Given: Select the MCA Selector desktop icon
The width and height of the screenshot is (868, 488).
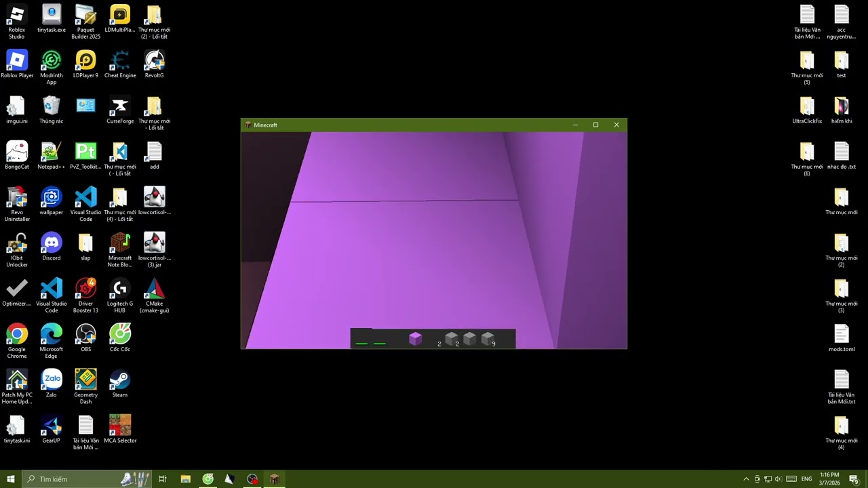Looking at the screenshot, I should (120, 429).
